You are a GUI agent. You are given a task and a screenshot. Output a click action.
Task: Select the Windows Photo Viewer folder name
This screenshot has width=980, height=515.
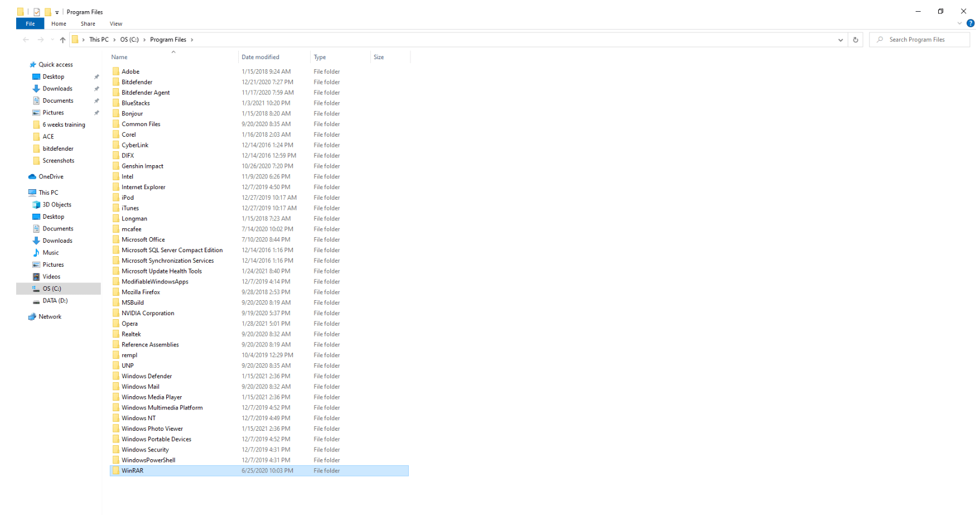pos(152,429)
